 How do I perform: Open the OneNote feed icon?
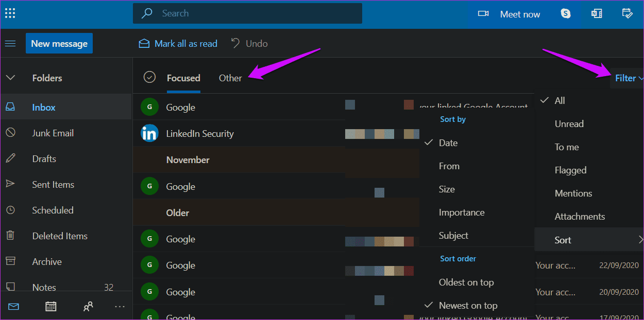click(x=597, y=14)
